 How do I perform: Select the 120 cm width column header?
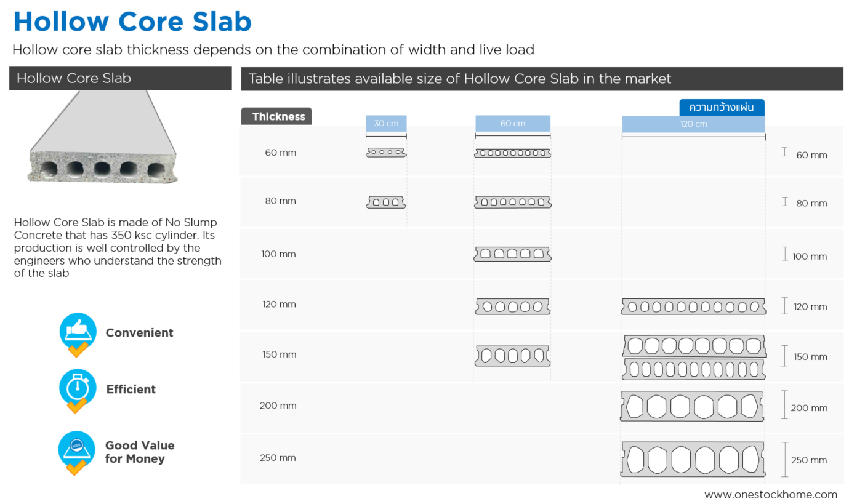pyautogui.click(x=693, y=124)
